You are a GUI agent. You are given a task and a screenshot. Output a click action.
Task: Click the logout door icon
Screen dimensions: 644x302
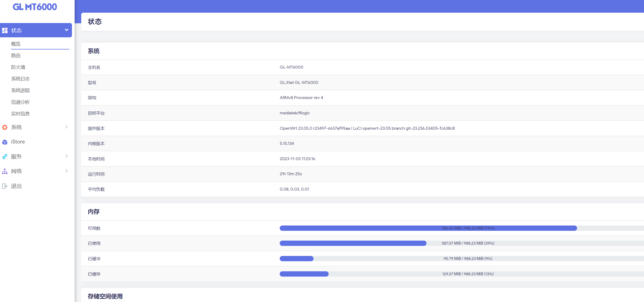pyautogui.click(x=5, y=186)
